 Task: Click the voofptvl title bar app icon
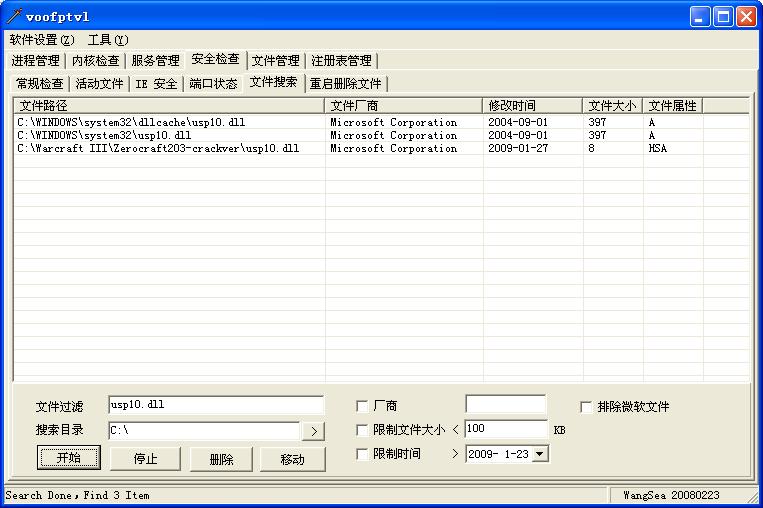14,17
